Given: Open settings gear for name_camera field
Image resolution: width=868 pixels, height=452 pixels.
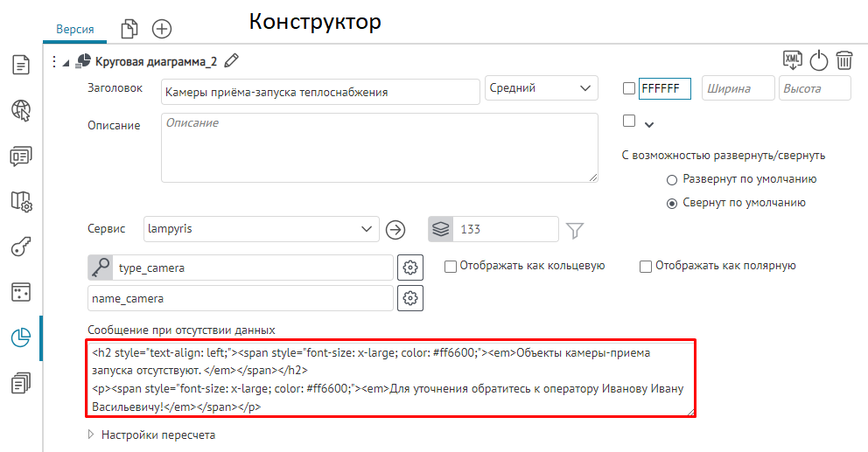Looking at the screenshot, I should (x=409, y=298).
